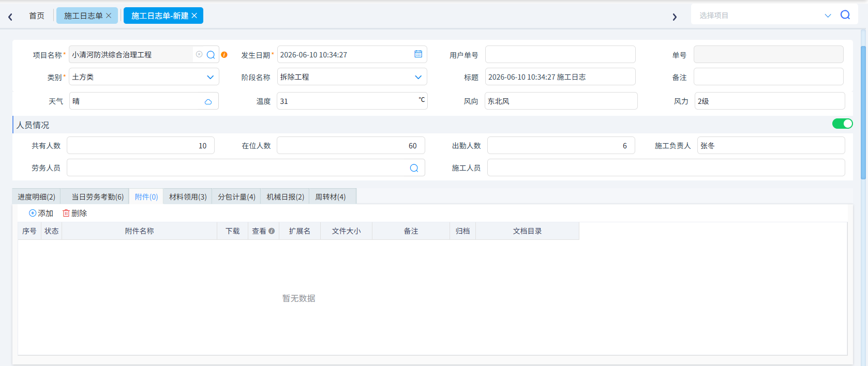The height and width of the screenshot is (366, 868).
Task: Click the vertical scrollbar on the right
Action: (x=863, y=113)
